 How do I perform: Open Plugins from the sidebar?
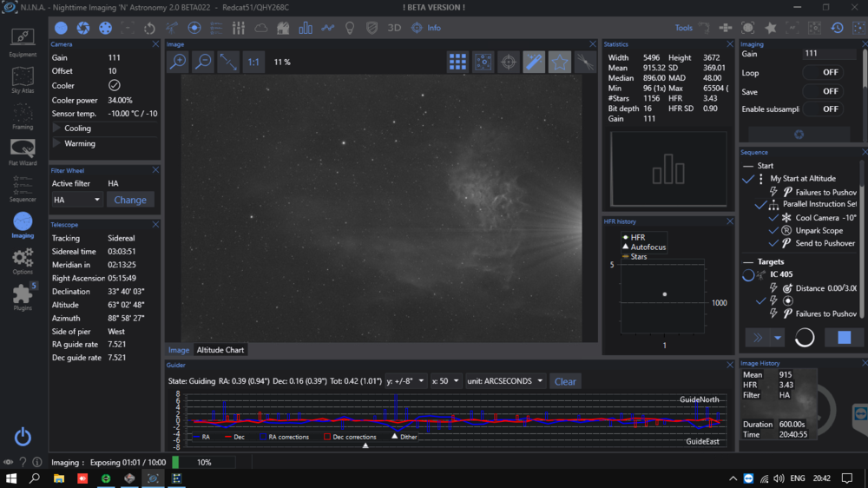tap(23, 297)
